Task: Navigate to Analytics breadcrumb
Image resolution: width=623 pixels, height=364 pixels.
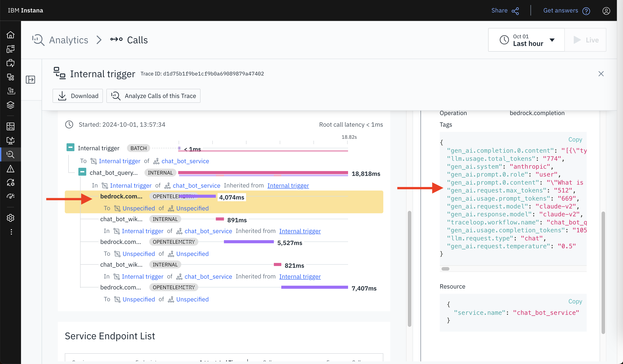Action: (x=69, y=40)
